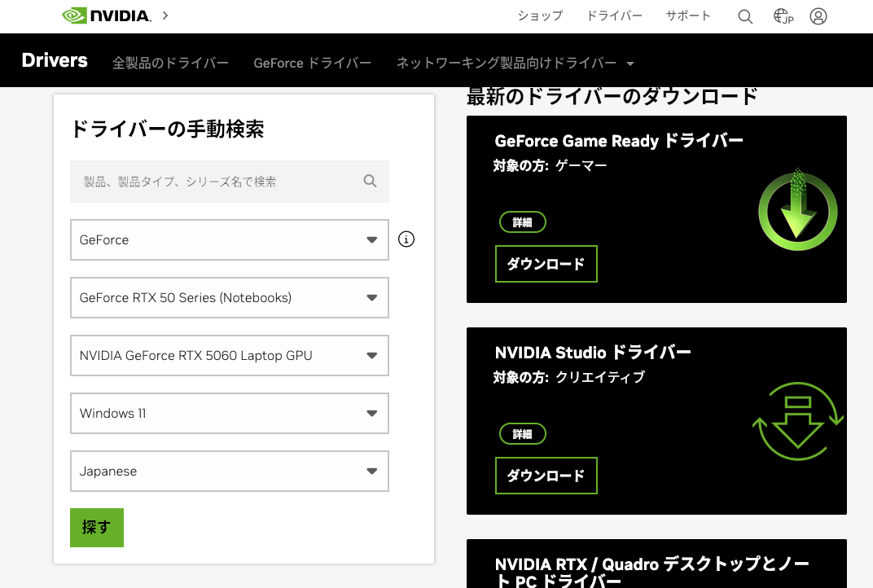Click 対象の方: ゲーマー text
873x588 pixels.
(x=550, y=165)
